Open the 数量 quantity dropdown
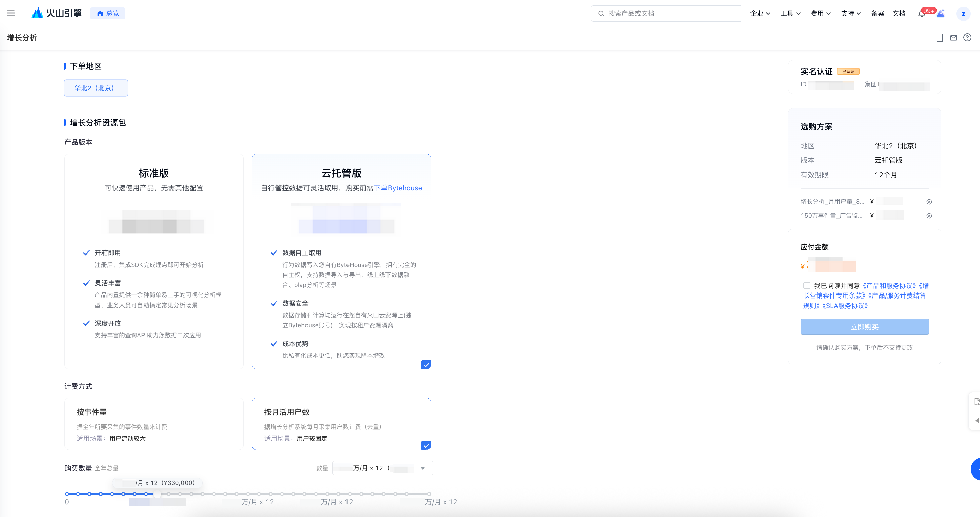Screen dimensions: 980x517 [383, 468]
